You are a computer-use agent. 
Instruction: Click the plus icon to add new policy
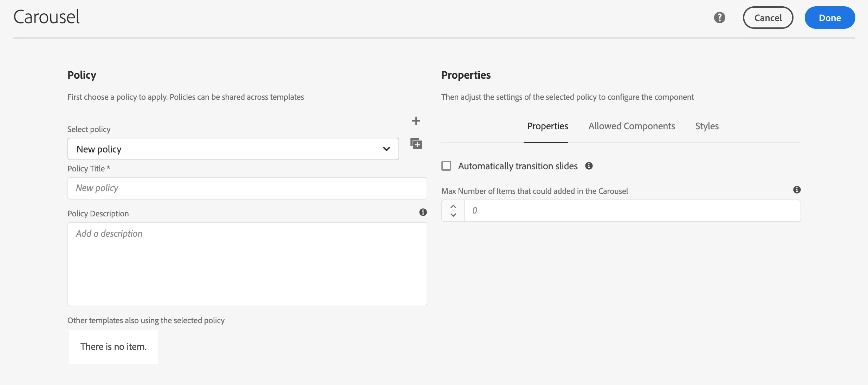pos(416,121)
